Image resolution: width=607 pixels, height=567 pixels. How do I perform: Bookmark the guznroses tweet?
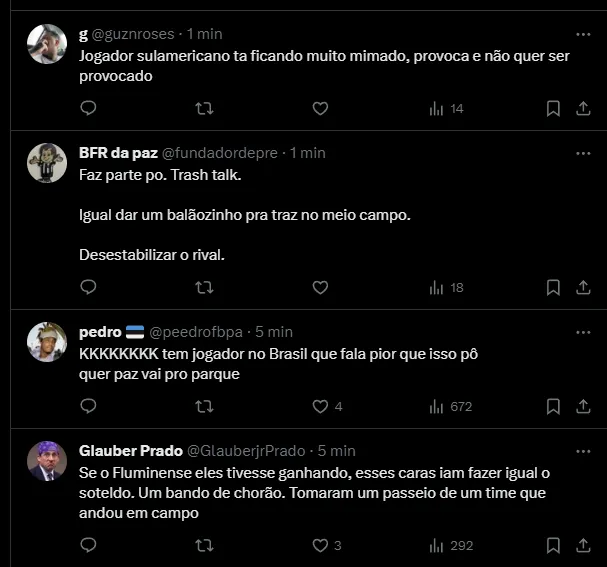pyautogui.click(x=553, y=108)
